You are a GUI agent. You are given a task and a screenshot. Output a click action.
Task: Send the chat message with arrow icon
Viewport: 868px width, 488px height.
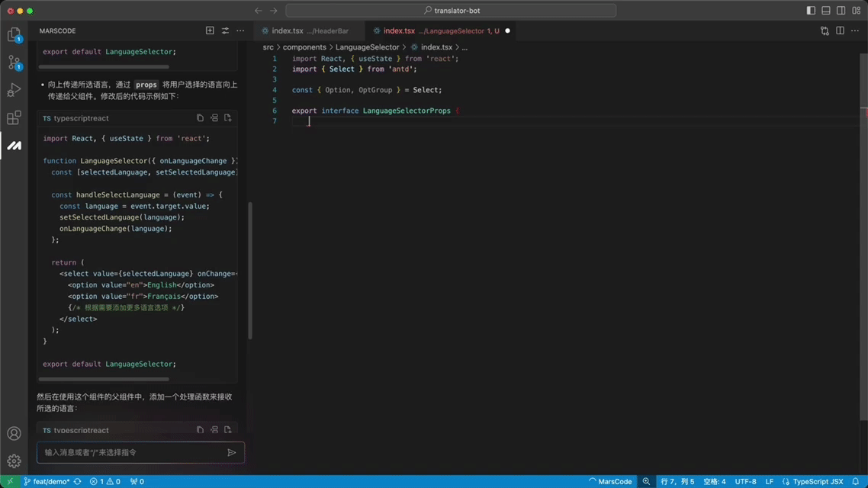[x=232, y=452]
